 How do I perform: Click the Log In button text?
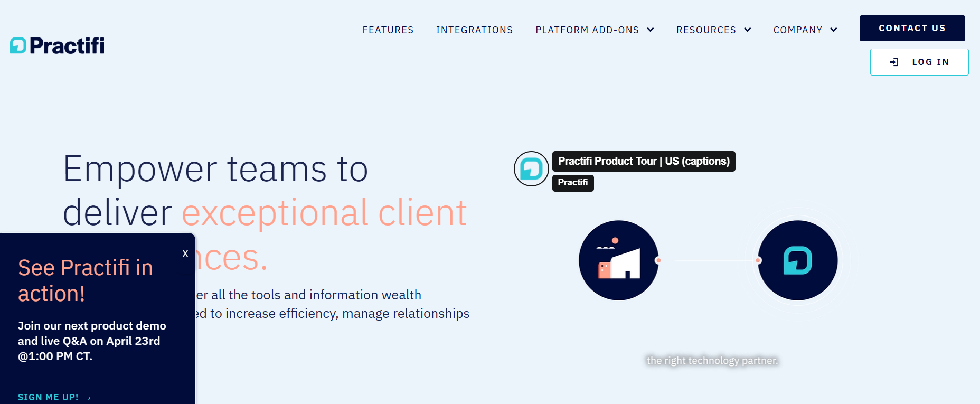(x=930, y=62)
